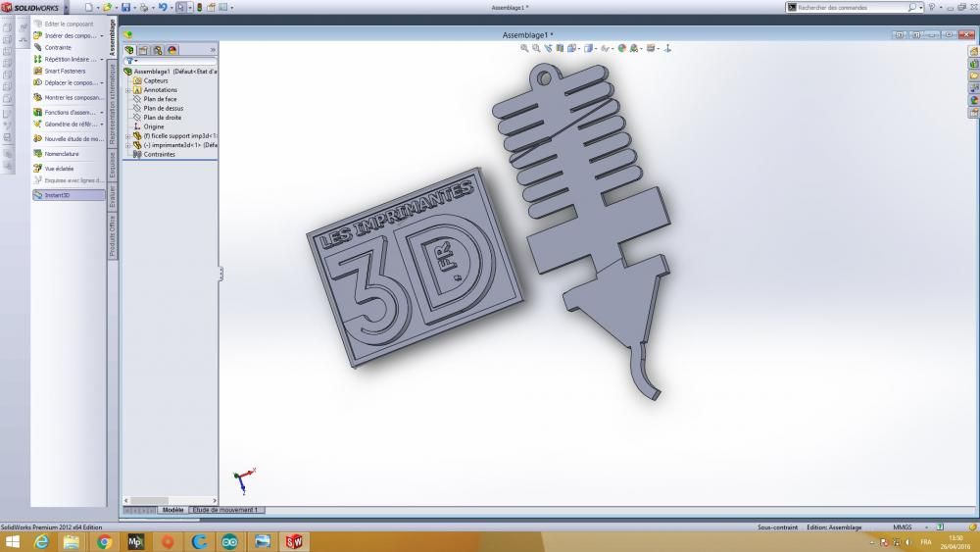This screenshot has height=552, width=980.
Task: Expand the feature manager panel chevron
Action: [213, 50]
